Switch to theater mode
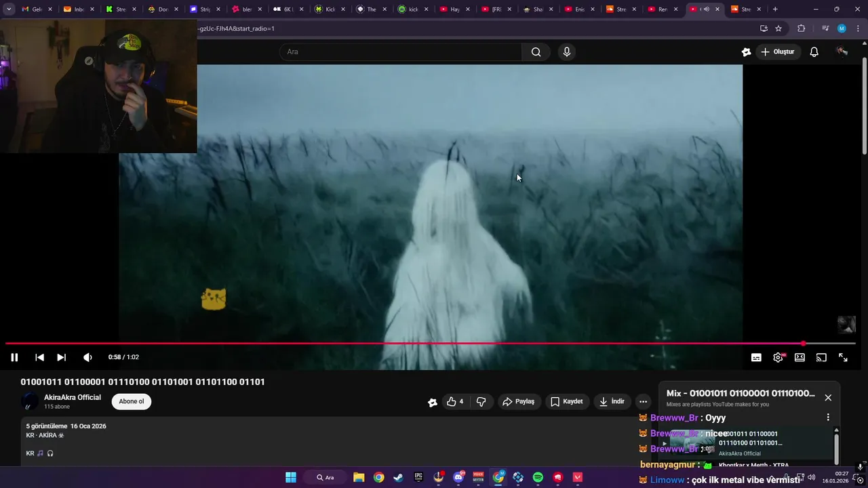 pos(800,357)
